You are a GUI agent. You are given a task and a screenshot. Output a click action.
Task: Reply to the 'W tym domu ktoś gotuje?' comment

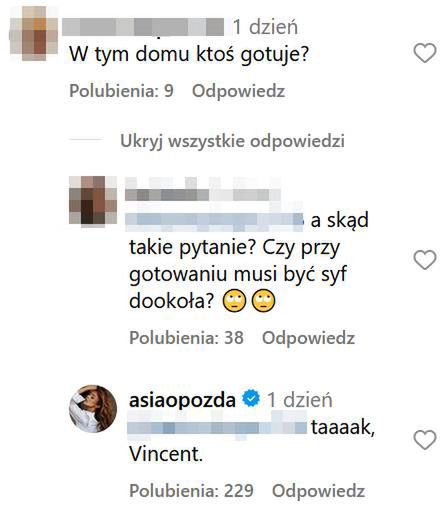click(238, 91)
